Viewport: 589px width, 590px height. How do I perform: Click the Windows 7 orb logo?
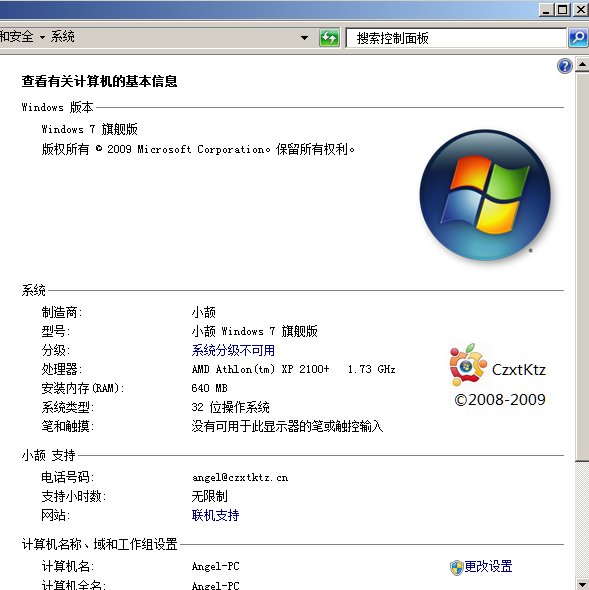pyautogui.click(x=485, y=195)
